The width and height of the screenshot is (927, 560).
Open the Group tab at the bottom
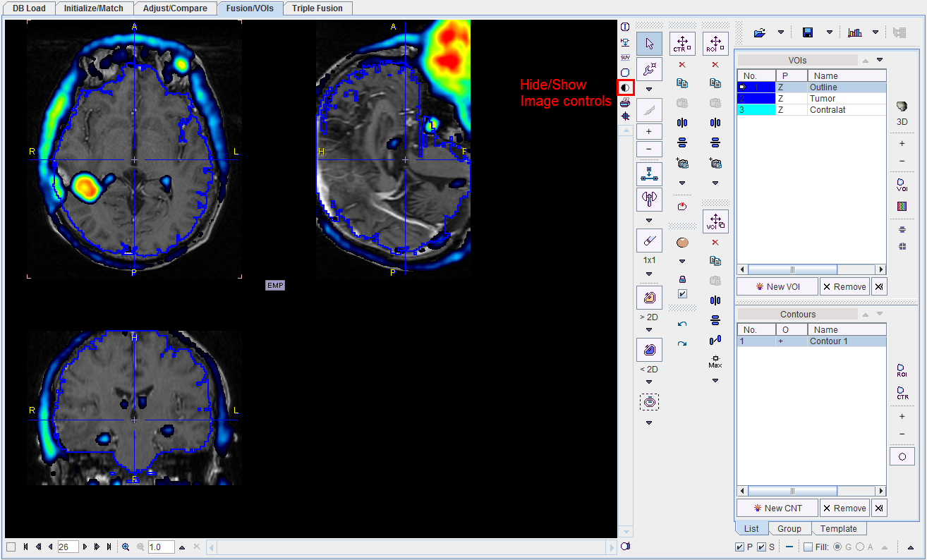tap(789, 528)
